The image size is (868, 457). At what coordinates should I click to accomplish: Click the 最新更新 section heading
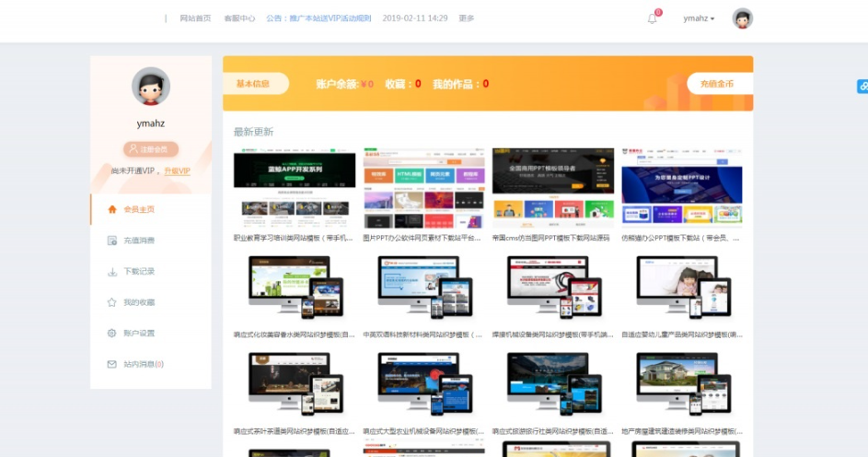(253, 132)
